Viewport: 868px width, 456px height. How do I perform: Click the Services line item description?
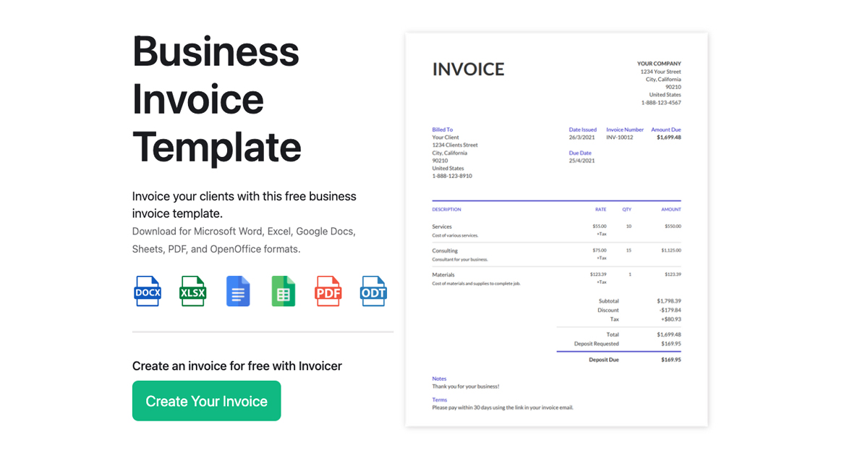(x=442, y=226)
